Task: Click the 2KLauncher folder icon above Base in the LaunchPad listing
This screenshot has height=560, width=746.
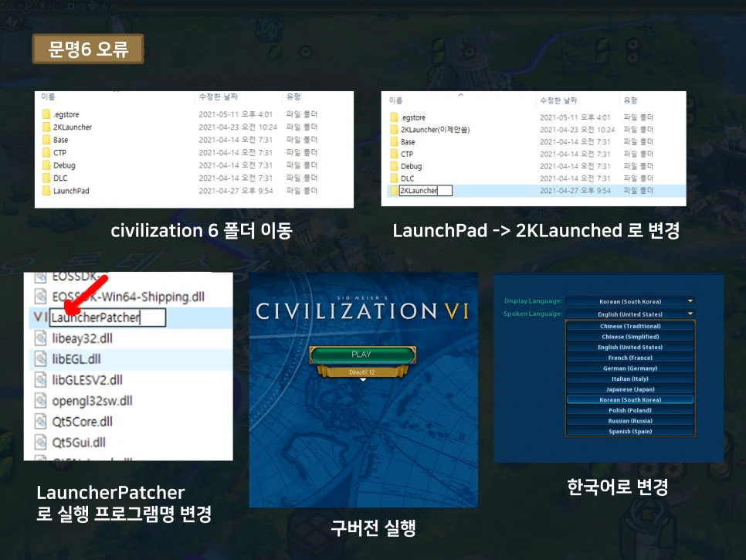Action: (46, 127)
